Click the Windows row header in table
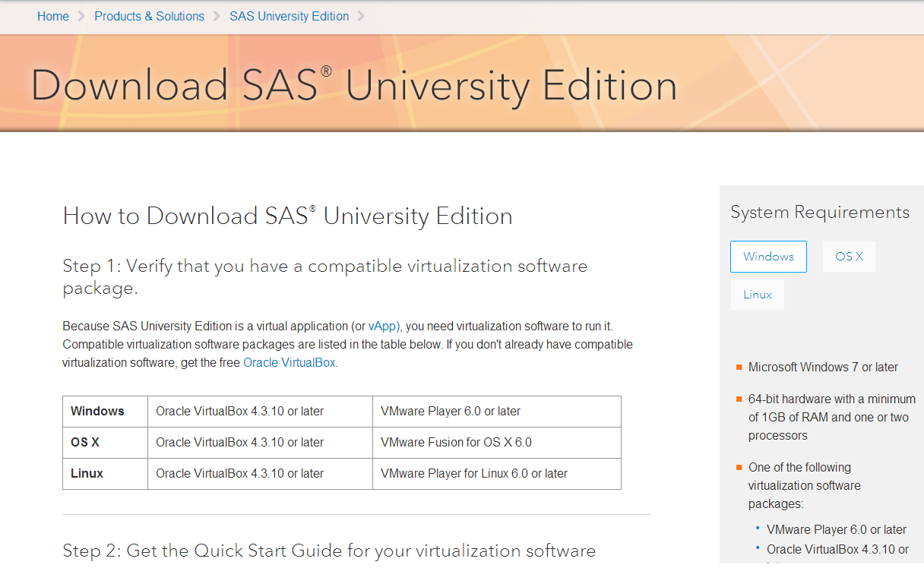Image resolution: width=924 pixels, height=568 pixels. [x=97, y=412]
